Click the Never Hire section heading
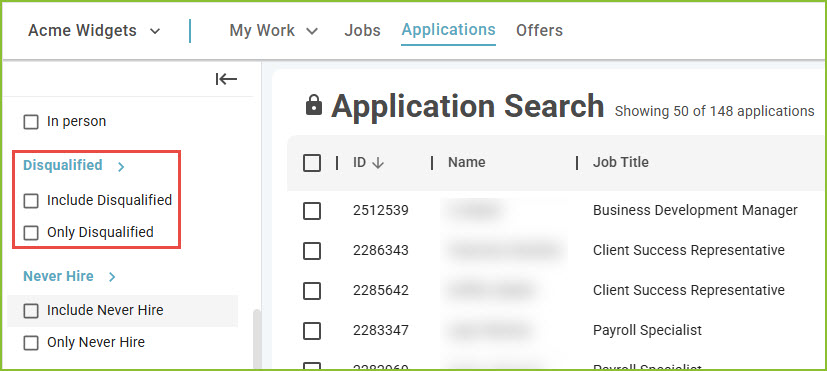This screenshot has height=371, width=827. click(58, 276)
